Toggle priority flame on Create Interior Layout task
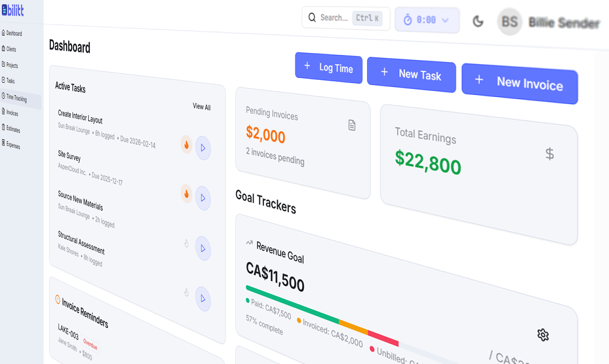 click(x=186, y=145)
